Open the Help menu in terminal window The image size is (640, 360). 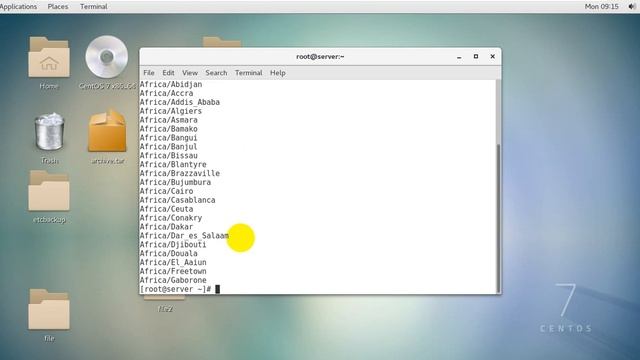tap(278, 73)
